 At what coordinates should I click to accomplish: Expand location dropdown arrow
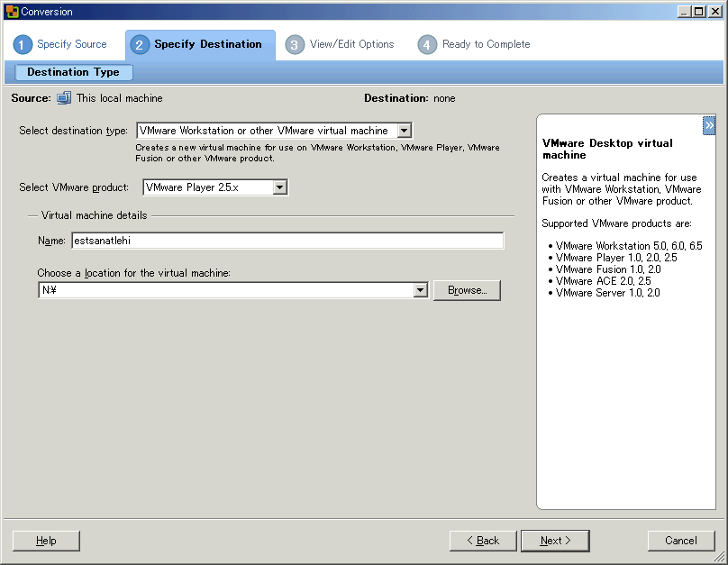tap(420, 290)
